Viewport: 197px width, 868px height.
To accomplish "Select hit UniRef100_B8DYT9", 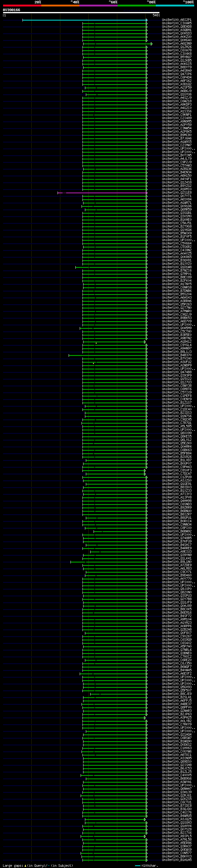I will point(176,67).
